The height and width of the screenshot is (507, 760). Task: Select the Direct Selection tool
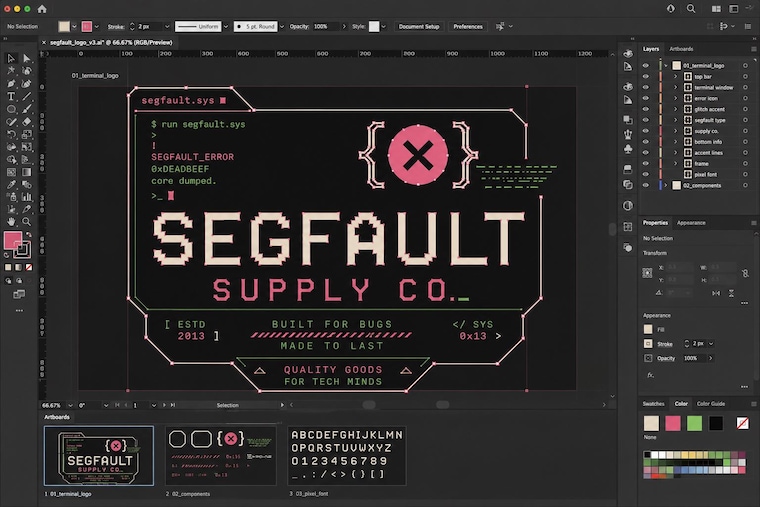(27, 59)
